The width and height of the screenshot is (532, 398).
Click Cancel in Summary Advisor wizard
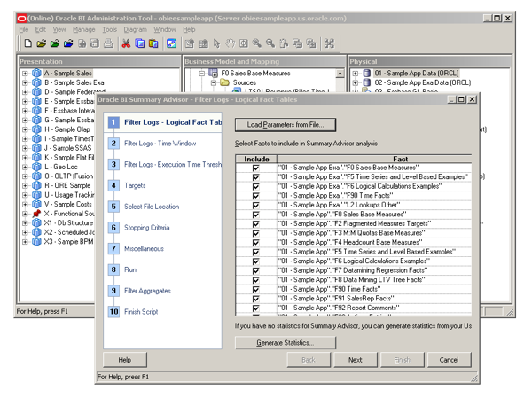point(449,360)
